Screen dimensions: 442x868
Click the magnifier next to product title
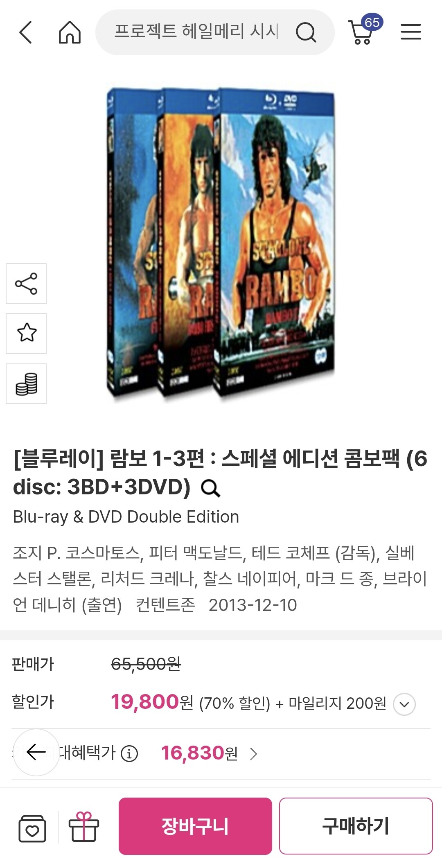[210, 488]
